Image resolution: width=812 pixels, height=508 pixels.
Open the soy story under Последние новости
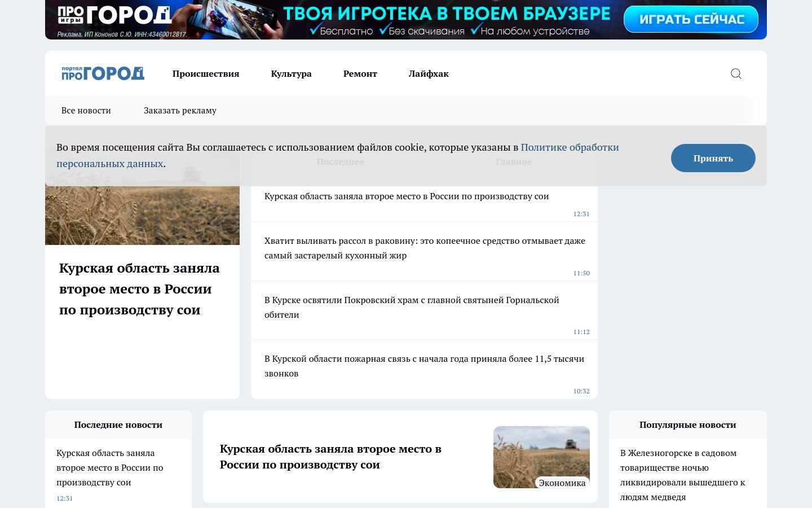(110, 467)
